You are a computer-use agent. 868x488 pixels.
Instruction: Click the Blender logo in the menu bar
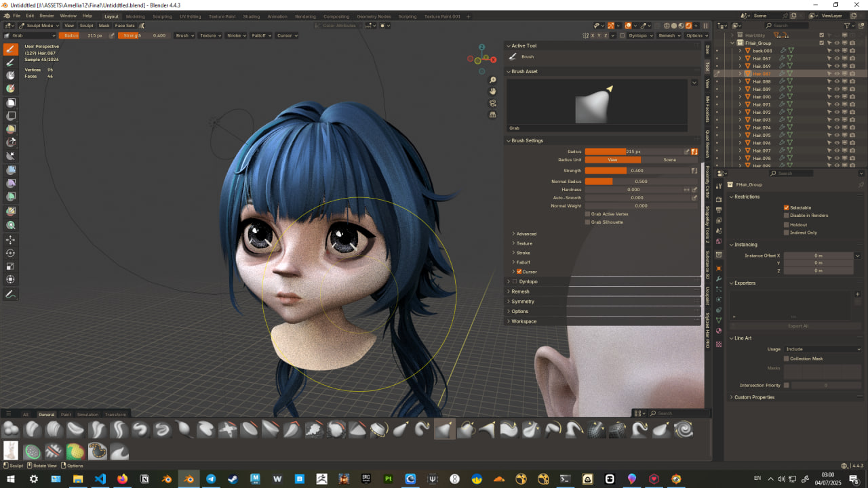5,16
